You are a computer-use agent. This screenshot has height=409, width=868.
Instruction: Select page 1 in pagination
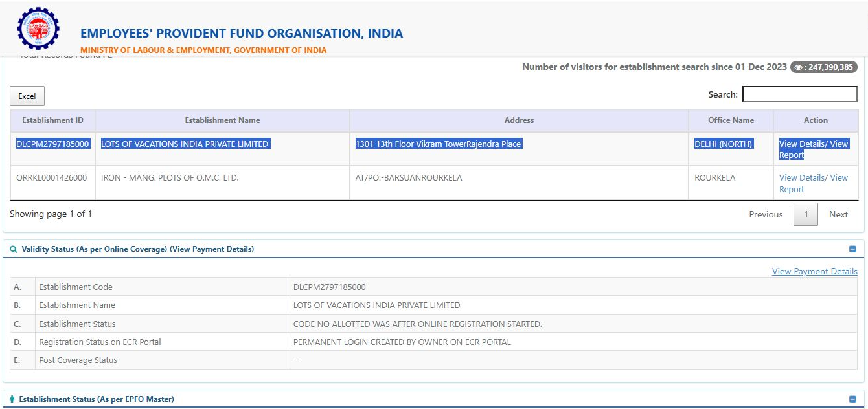[x=806, y=214]
